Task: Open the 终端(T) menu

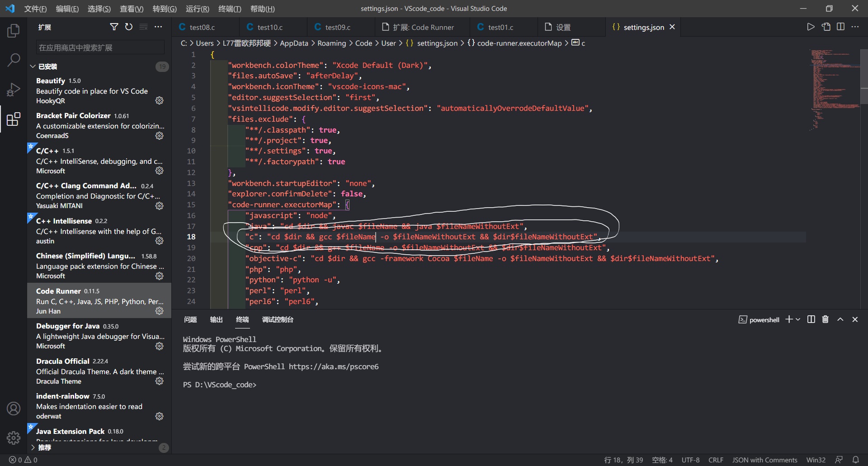Action: 230,9
